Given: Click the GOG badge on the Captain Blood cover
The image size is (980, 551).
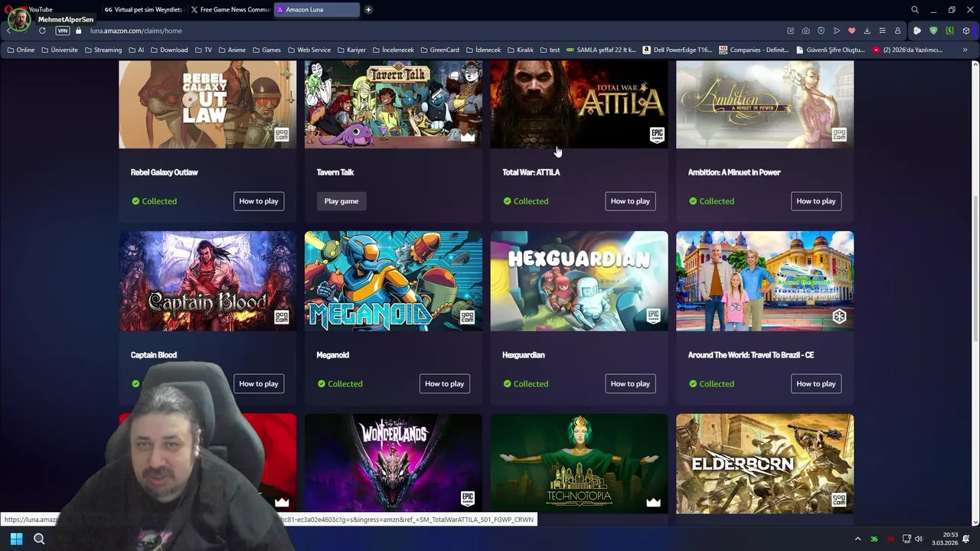Looking at the screenshot, I should [x=282, y=317].
